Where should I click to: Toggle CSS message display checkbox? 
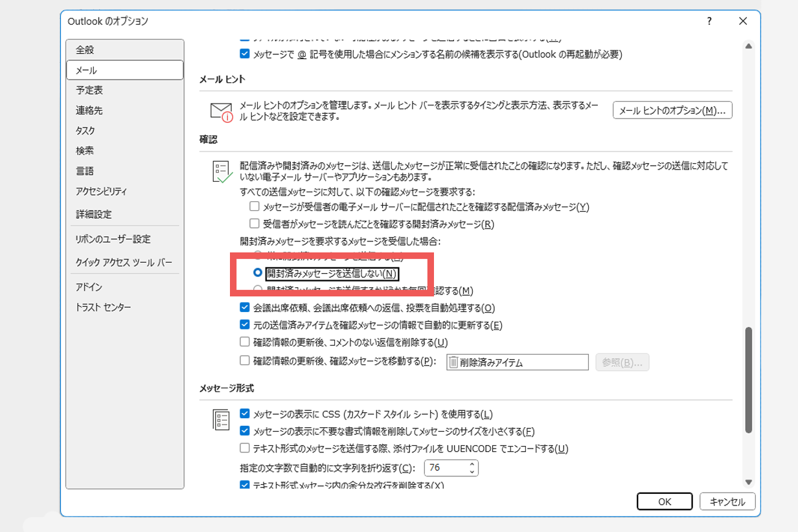[x=245, y=414]
